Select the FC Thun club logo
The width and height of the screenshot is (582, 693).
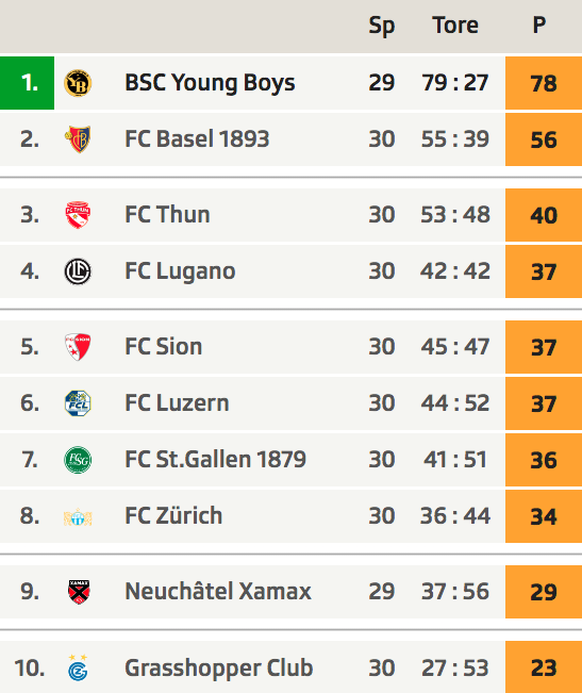(78, 215)
